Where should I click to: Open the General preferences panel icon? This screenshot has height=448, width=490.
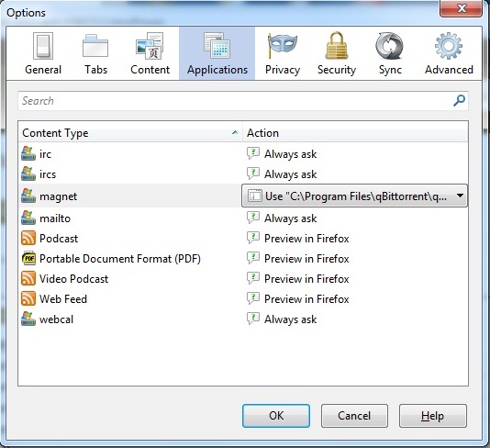coord(43,46)
